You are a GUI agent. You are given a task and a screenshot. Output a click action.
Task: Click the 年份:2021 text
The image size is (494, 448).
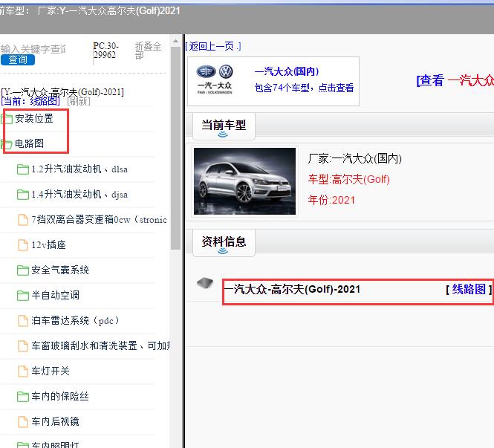[331, 200]
